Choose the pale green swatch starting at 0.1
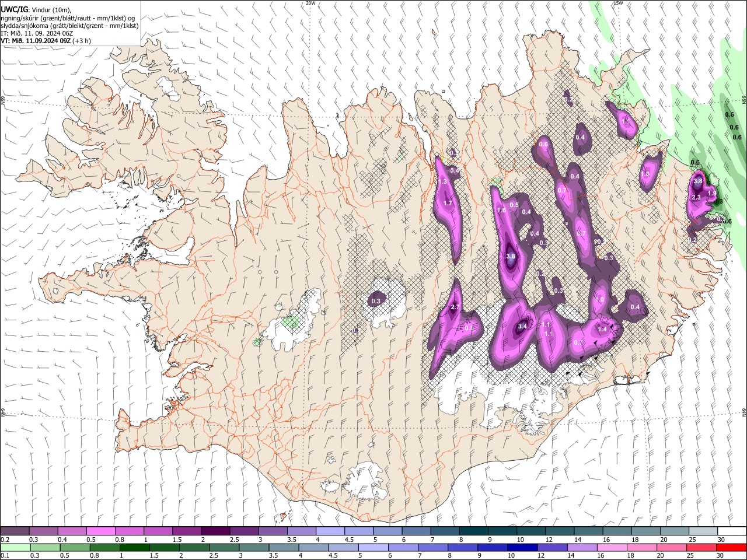Screen dimensions: 747x560 [x=15, y=547]
